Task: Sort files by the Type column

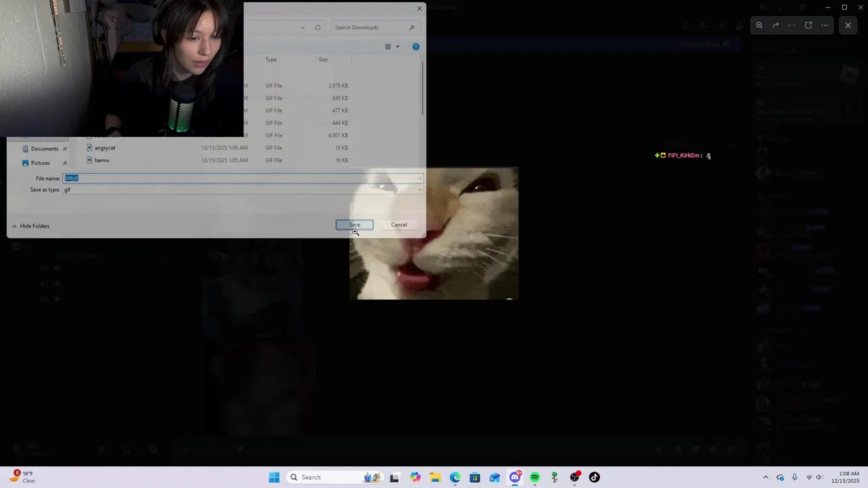Action: point(271,60)
